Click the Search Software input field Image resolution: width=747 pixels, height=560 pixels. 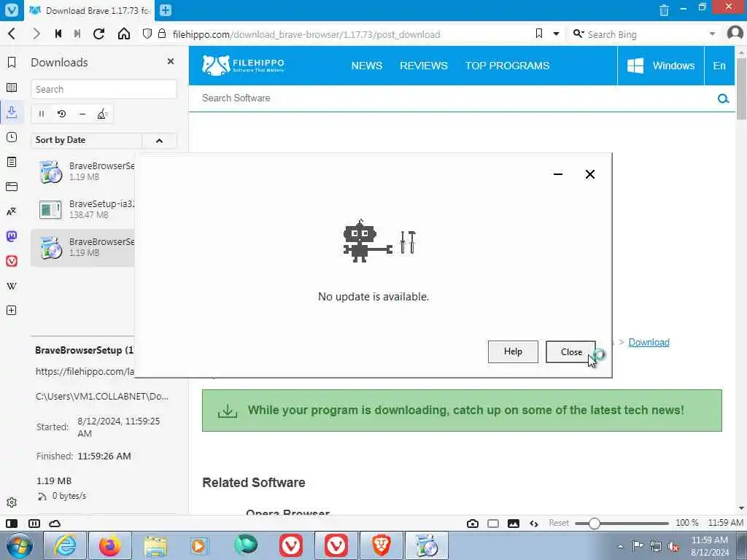452,98
